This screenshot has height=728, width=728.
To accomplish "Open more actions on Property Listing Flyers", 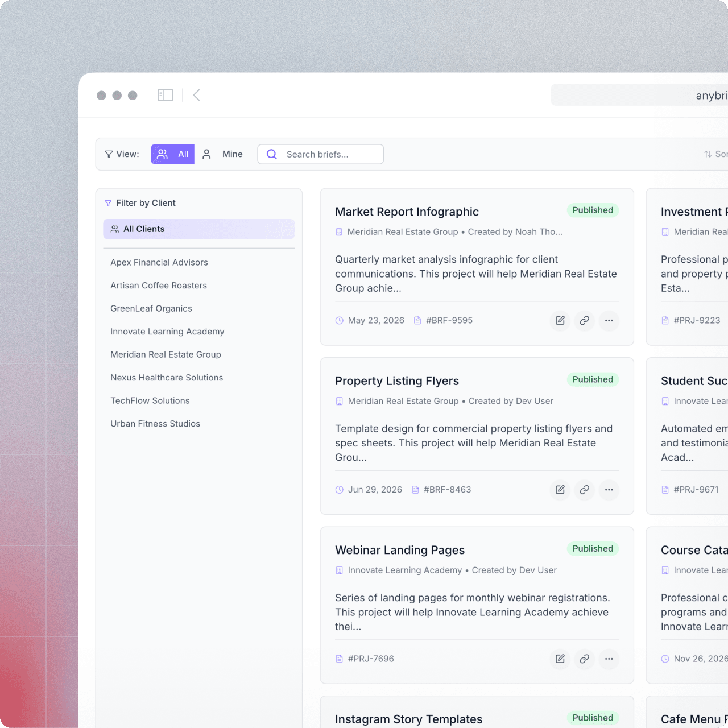I will (x=609, y=490).
